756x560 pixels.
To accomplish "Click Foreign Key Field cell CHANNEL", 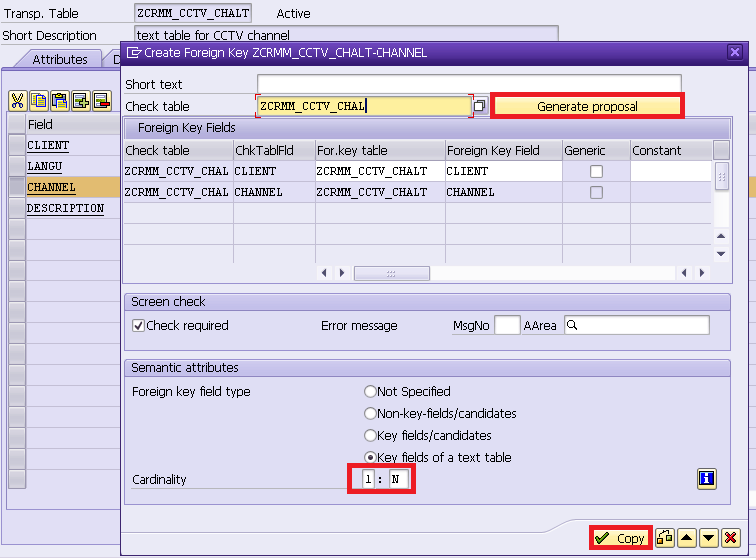I will (504, 192).
